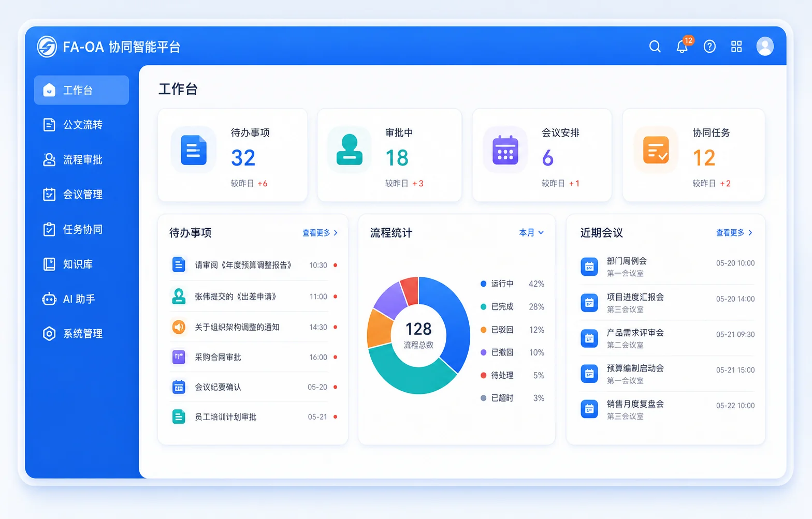Click the 运行中 blue legend dot
This screenshot has height=519, width=812.
483,284
